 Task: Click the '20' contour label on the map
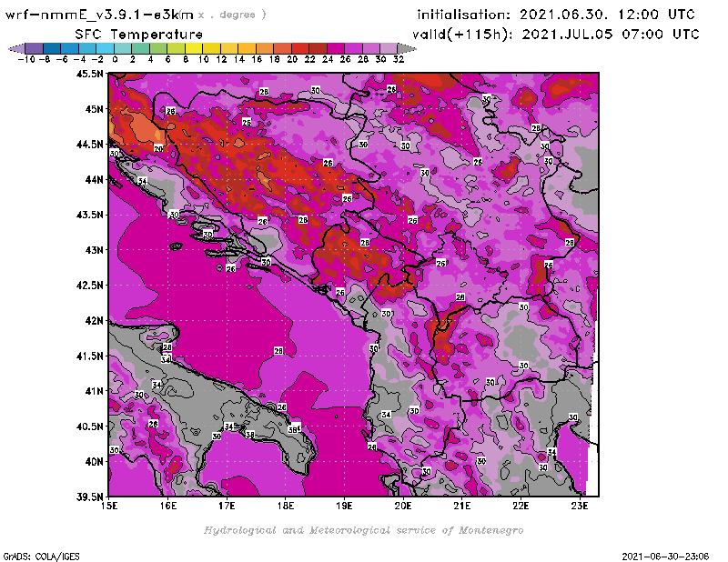[158, 149]
